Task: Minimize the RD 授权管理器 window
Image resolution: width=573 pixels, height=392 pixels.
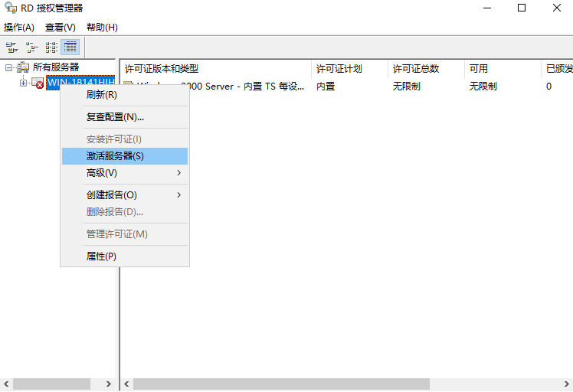Action: (x=487, y=8)
